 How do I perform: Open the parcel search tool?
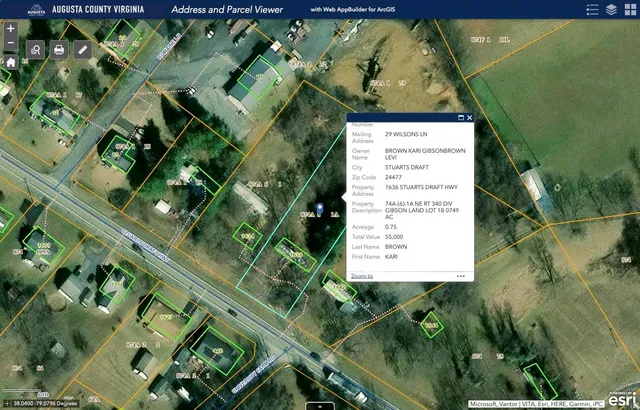(35, 49)
